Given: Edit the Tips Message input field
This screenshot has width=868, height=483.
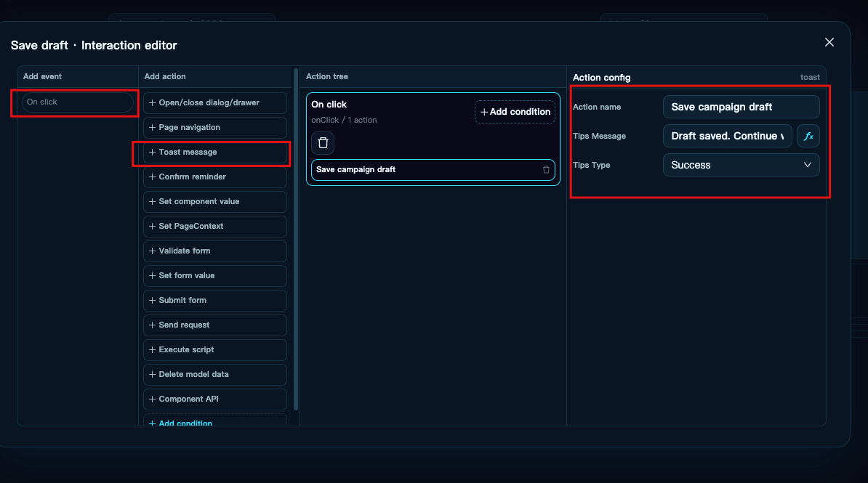Looking at the screenshot, I should 728,136.
